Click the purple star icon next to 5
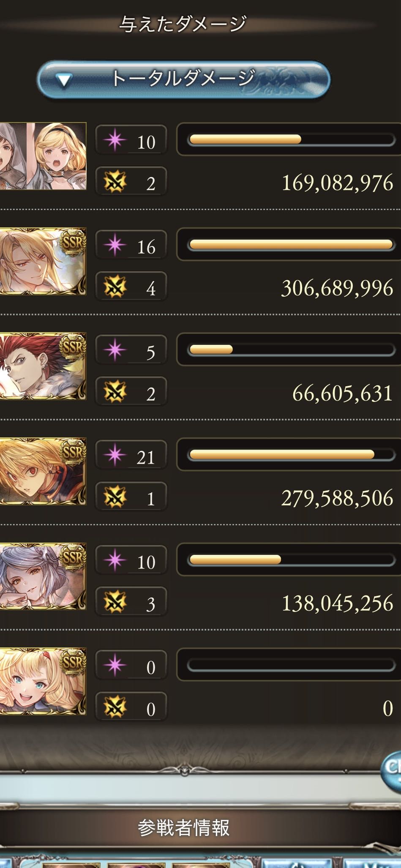 click(x=115, y=350)
